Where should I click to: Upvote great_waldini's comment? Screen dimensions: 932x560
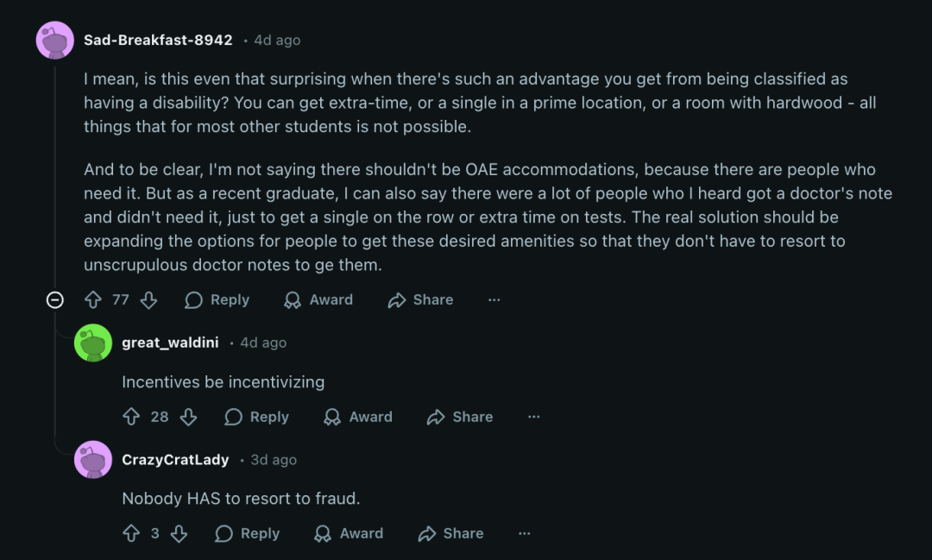(x=131, y=417)
